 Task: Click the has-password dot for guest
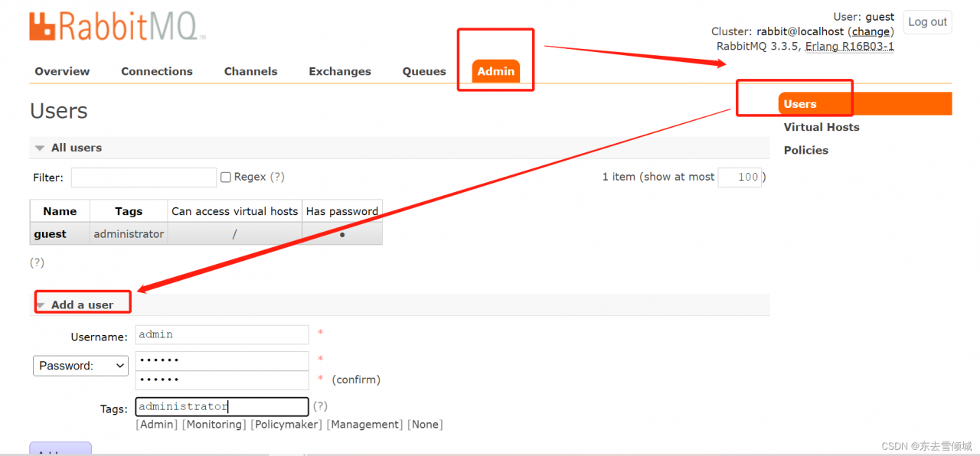[x=342, y=234]
